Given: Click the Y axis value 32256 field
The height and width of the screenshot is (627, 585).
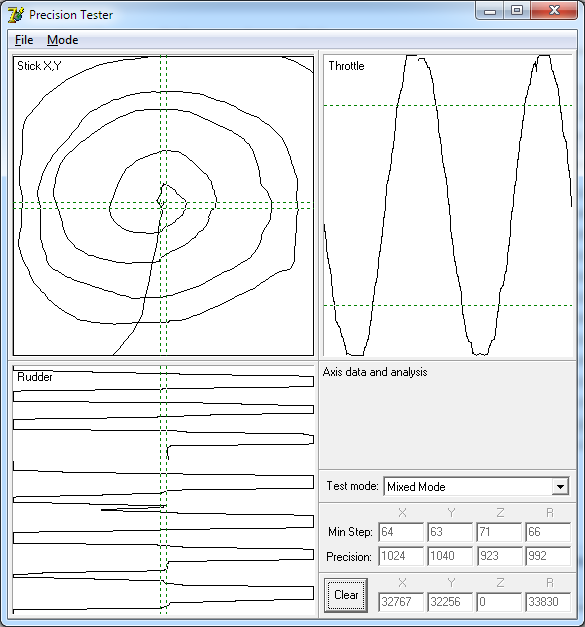Looking at the screenshot, I should point(450,602).
